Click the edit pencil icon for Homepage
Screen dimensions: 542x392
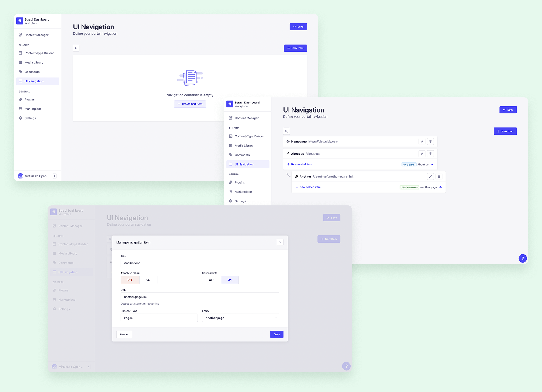click(422, 141)
